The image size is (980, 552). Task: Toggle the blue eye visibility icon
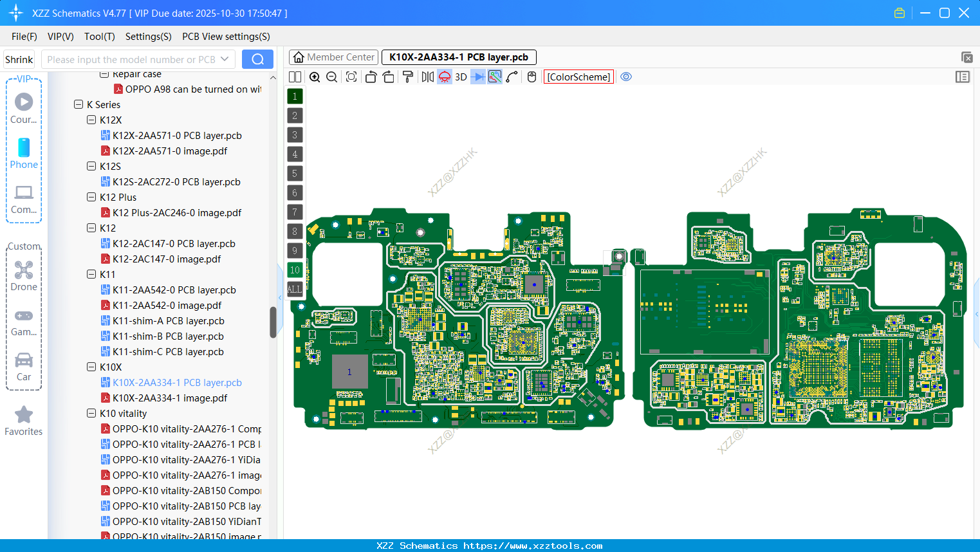[626, 77]
